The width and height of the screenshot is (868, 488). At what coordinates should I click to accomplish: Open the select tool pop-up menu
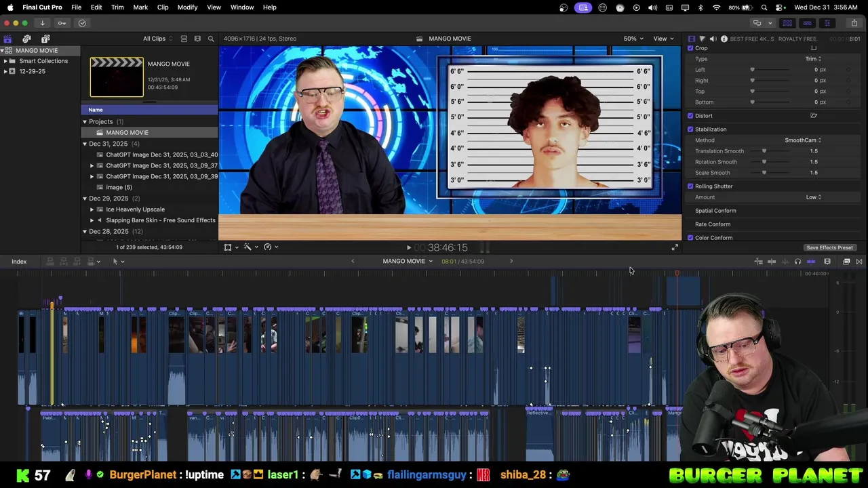coord(118,262)
